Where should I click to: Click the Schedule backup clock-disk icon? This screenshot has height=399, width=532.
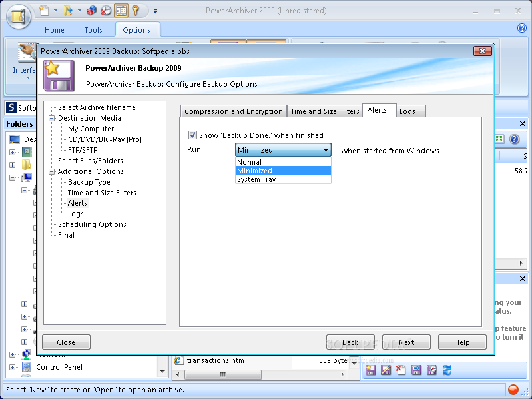tap(431, 370)
